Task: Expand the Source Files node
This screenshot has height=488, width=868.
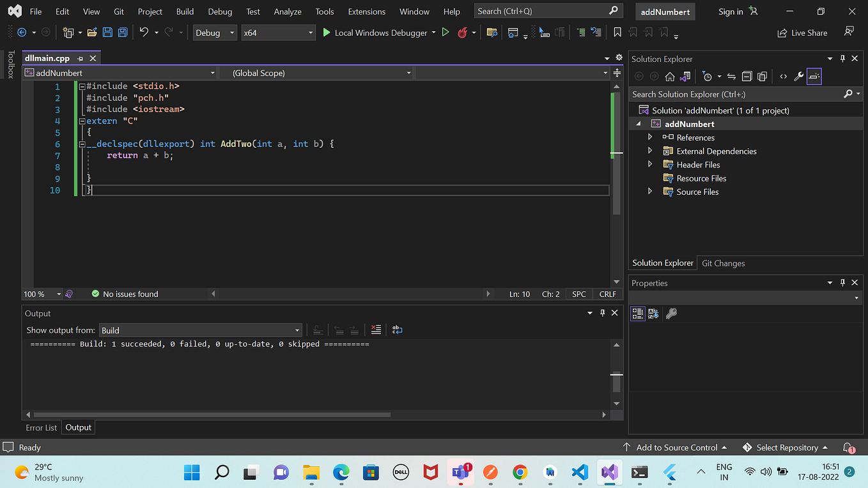Action: pos(650,192)
